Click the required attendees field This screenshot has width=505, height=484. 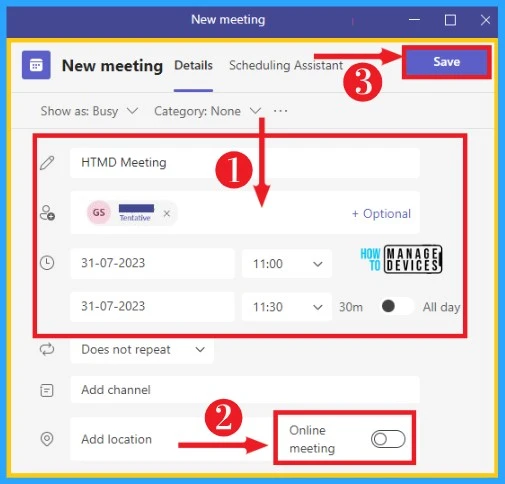[245, 213]
